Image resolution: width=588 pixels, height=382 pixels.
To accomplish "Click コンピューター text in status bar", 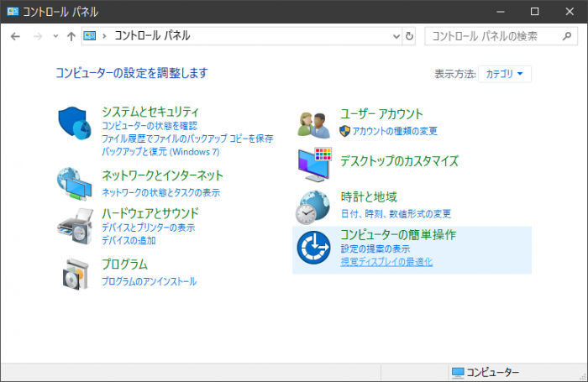I will click(493, 372).
